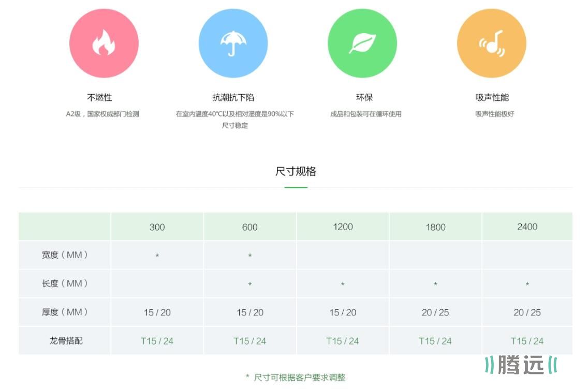
Task: Select the 不燃性 feature title
Action: click(x=99, y=97)
